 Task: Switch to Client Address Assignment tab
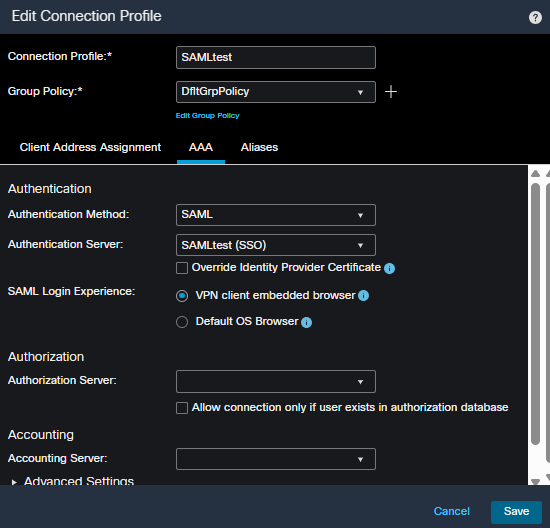click(90, 147)
